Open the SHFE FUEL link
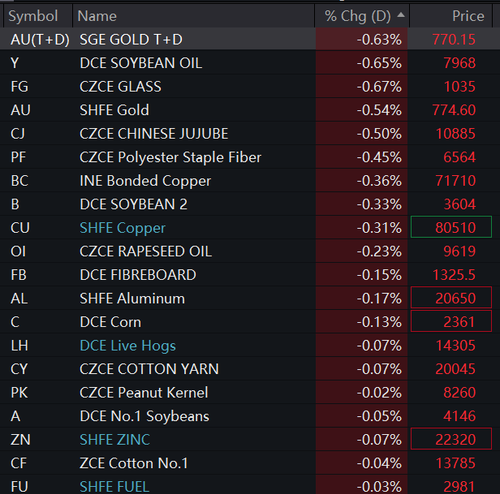Screen dimensions: 500x494 114,487
